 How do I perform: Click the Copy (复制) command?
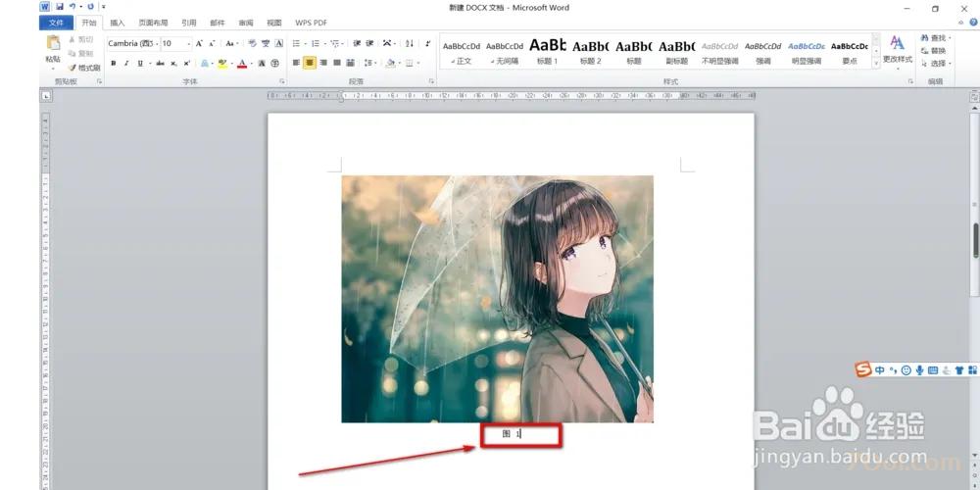coord(81,53)
